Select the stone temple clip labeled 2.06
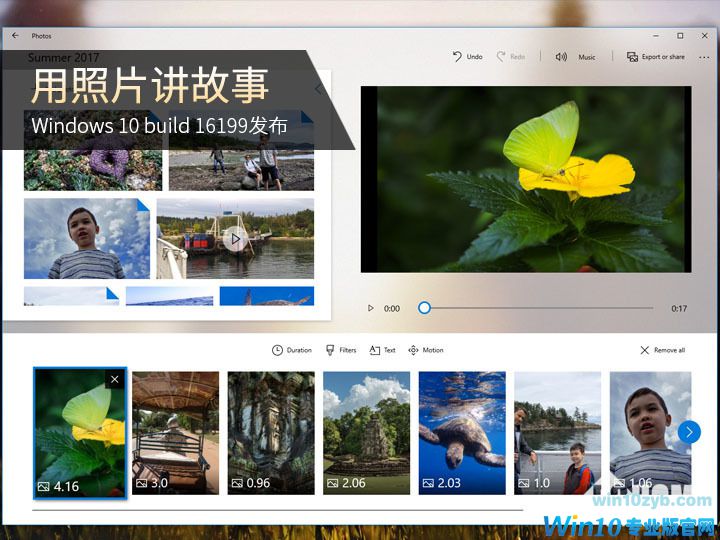The height and width of the screenshot is (540, 720). tap(366, 431)
